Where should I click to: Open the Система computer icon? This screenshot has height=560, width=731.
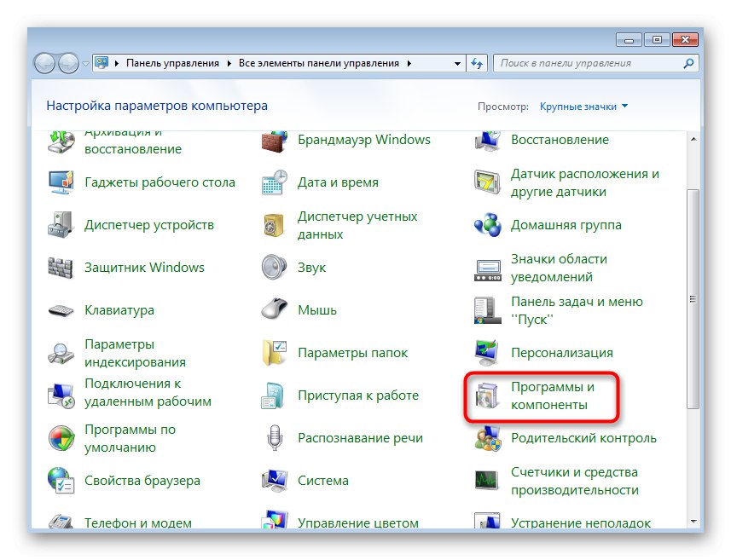pos(274,481)
